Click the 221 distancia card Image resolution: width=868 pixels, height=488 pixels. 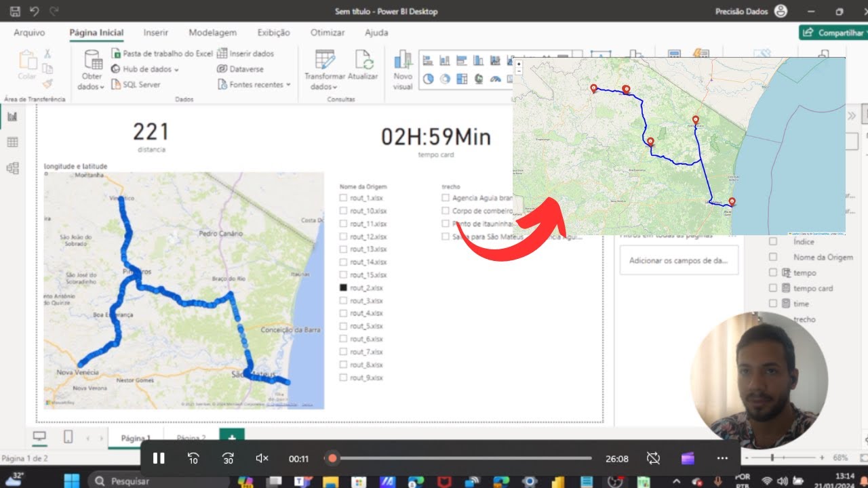pyautogui.click(x=151, y=136)
